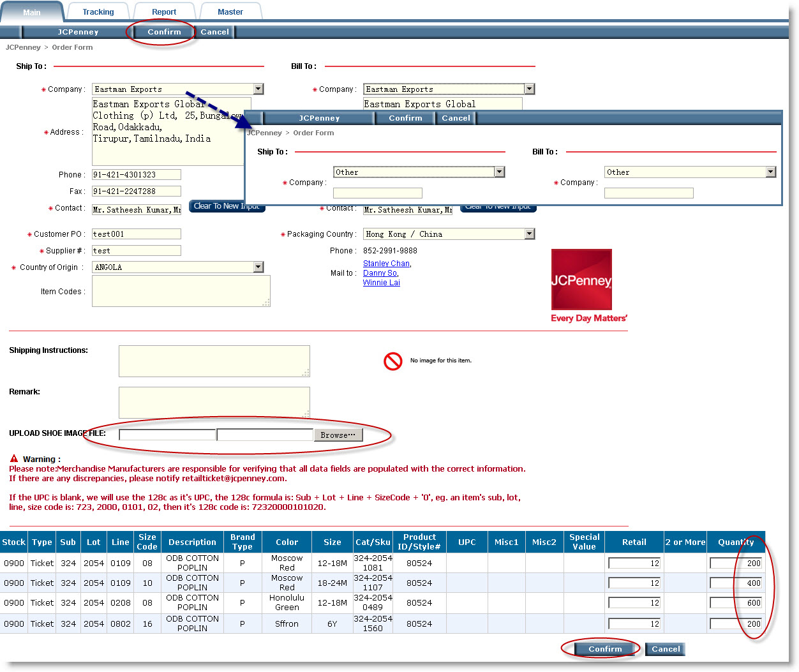The image size is (799, 672).
Task: Click the 'Honolulu Green' color cell
Action: [x=287, y=603]
